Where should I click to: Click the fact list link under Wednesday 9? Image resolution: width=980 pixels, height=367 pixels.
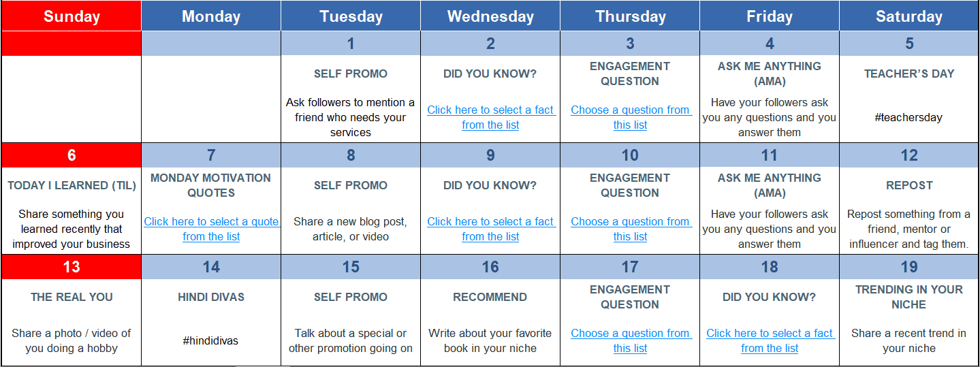(490, 229)
